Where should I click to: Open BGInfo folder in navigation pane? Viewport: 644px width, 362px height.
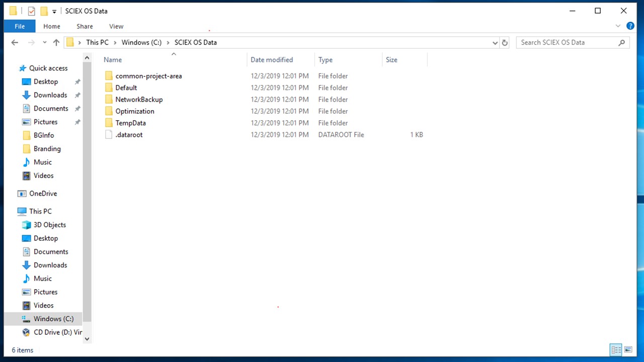(44, 135)
